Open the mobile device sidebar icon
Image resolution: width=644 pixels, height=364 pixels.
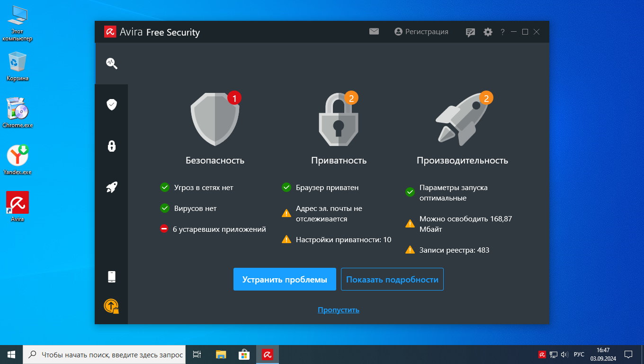pos(112,277)
